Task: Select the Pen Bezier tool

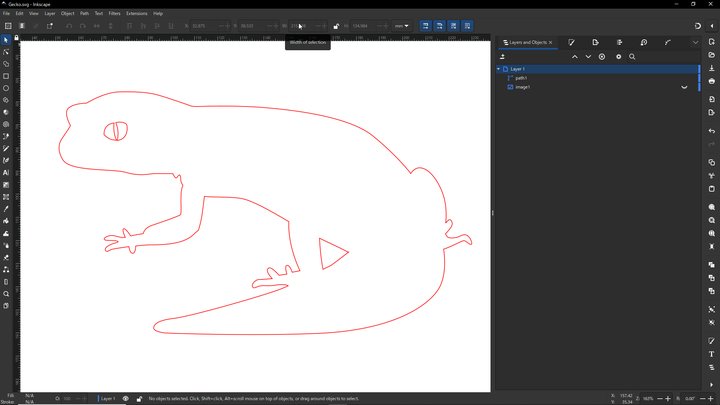Action: click(x=6, y=136)
